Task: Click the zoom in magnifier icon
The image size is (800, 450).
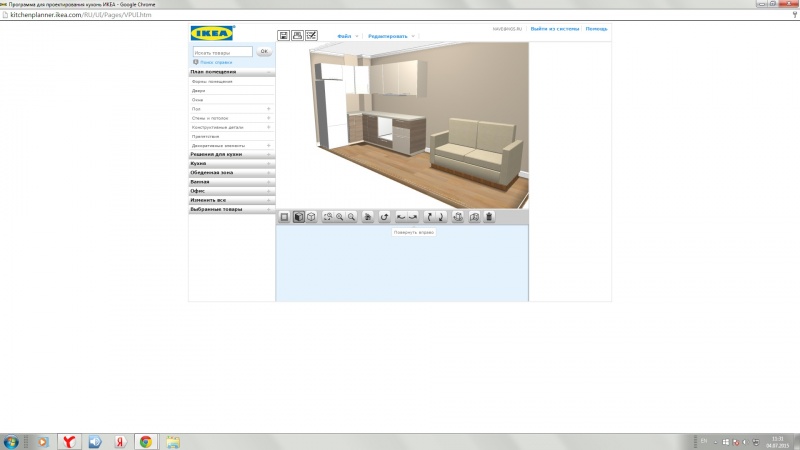Action: pyautogui.click(x=340, y=216)
